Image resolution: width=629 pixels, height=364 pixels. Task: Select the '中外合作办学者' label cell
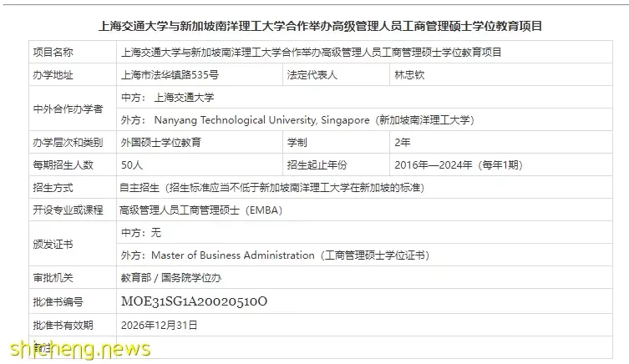tap(73, 109)
